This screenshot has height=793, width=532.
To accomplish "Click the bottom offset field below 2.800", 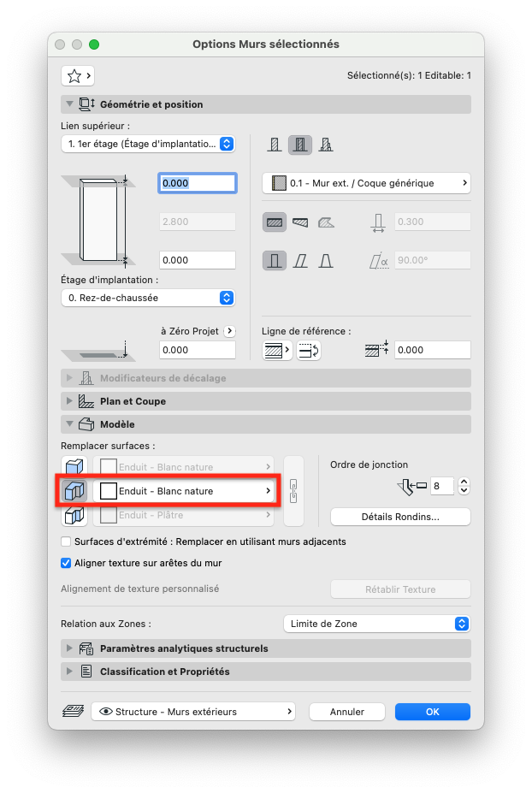I will click(198, 260).
